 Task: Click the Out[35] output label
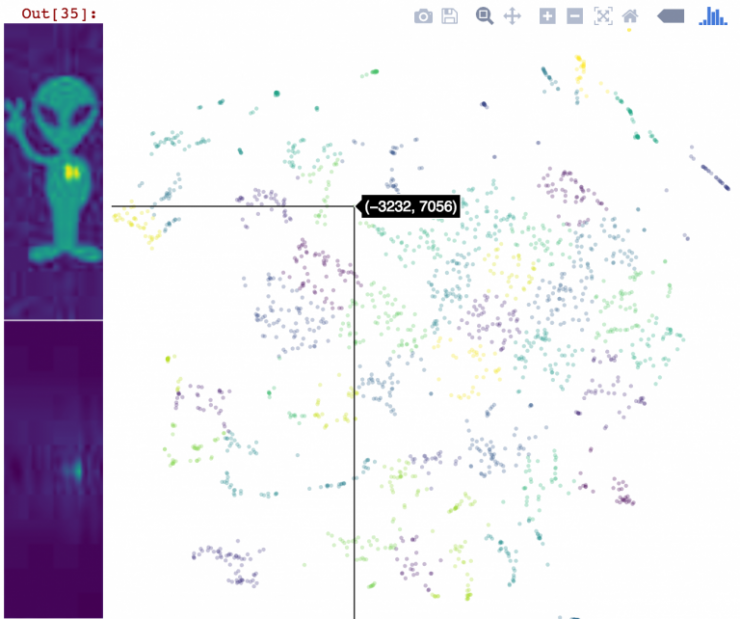point(59,13)
